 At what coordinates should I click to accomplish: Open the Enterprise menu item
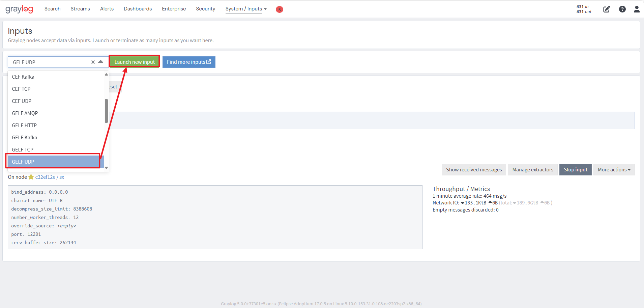(x=174, y=9)
